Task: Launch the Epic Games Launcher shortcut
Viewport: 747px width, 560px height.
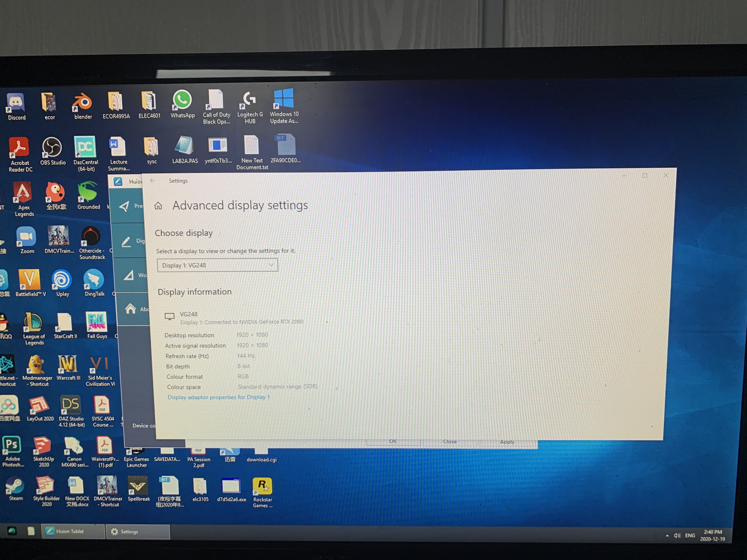Action: pos(136,457)
